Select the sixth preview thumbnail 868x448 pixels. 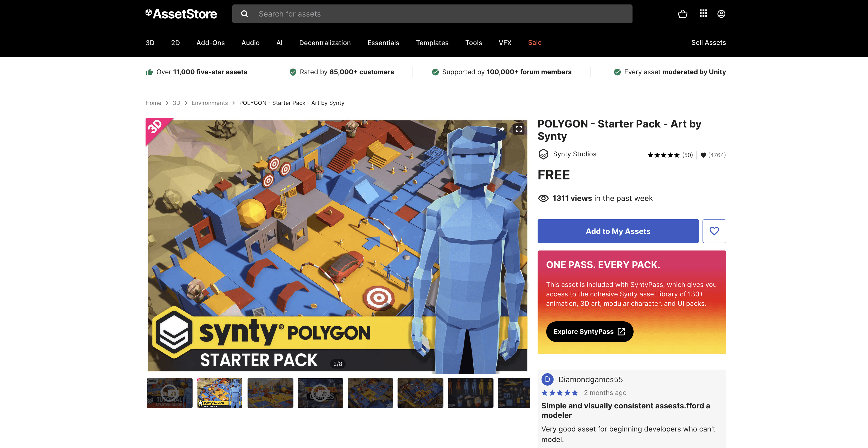tap(420, 393)
